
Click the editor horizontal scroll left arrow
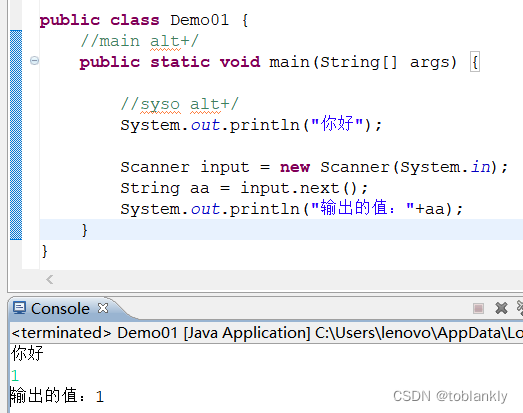tap(50, 279)
